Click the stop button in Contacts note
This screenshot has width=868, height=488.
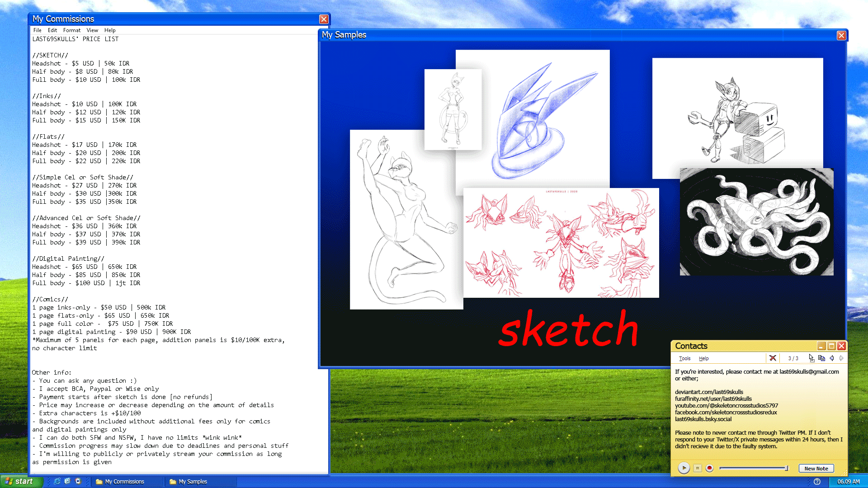(698, 468)
